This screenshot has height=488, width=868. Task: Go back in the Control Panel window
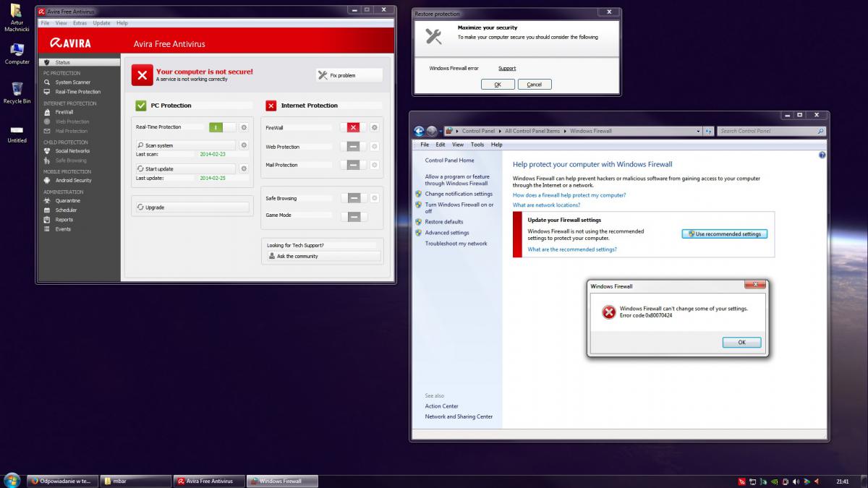(419, 131)
